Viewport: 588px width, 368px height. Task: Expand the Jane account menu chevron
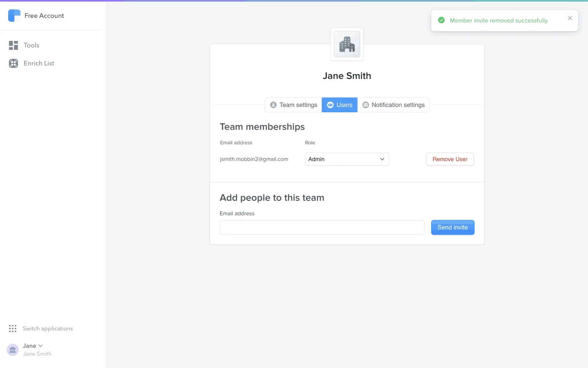click(40, 346)
